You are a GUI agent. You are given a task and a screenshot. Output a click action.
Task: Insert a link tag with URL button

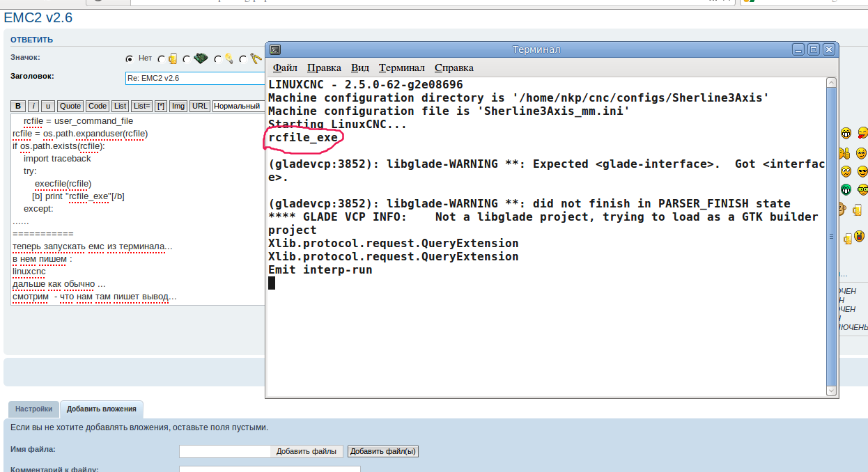pyautogui.click(x=200, y=106)
